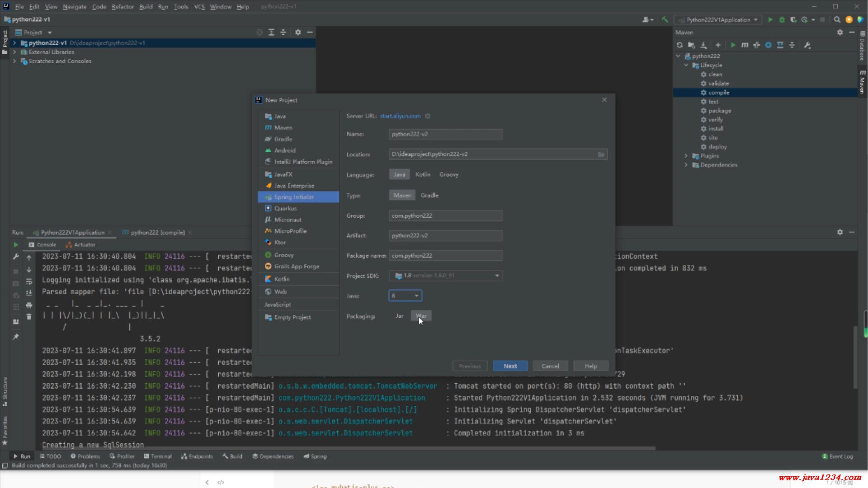Open the File menu

tap(19, 7)
